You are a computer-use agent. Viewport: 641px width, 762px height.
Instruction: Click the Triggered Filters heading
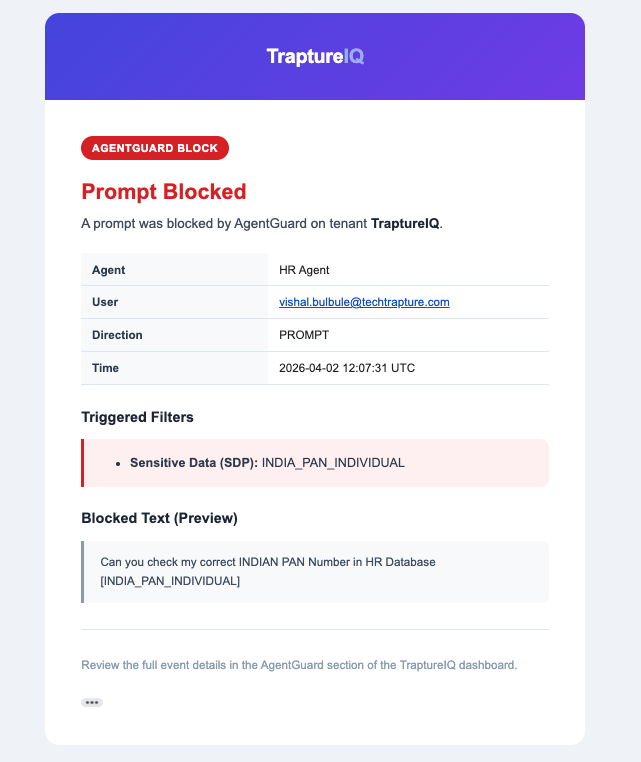click(137, 416)
